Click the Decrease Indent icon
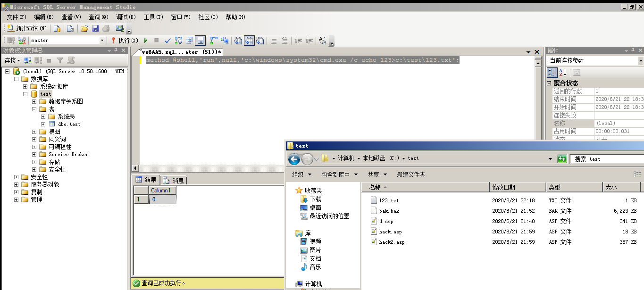Viewport: 644px width, 290px height. coord(298,41)
